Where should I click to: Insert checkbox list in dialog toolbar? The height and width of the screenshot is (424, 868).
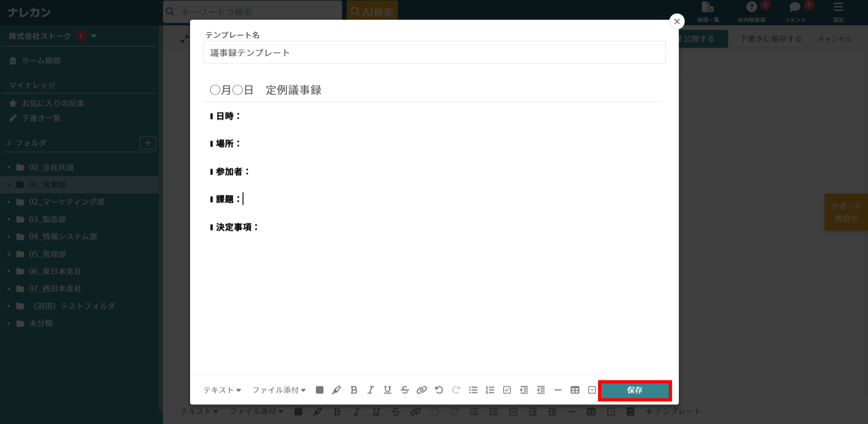click(507, 390)
